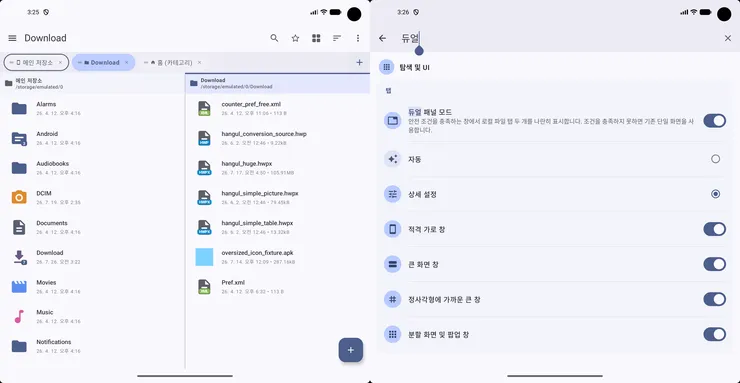Close the Download tab
The image size is (740, 383).
click(x=126, y=62)
